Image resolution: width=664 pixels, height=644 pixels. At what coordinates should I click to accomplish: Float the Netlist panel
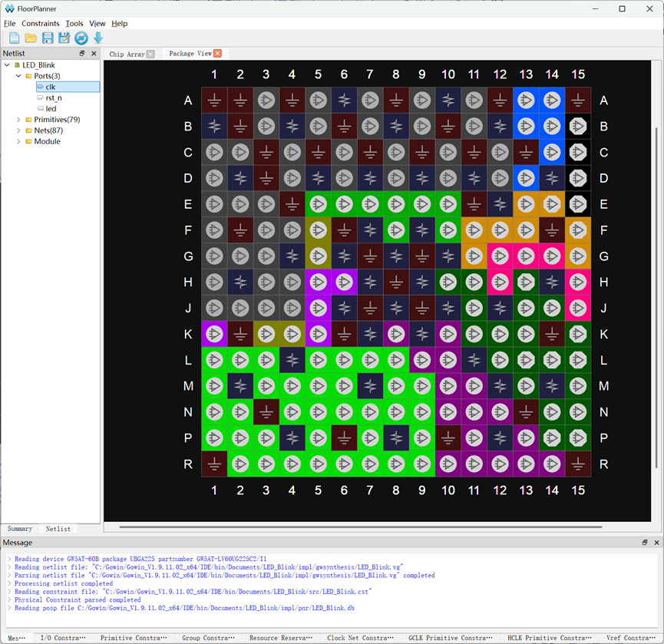coord(82,54)
